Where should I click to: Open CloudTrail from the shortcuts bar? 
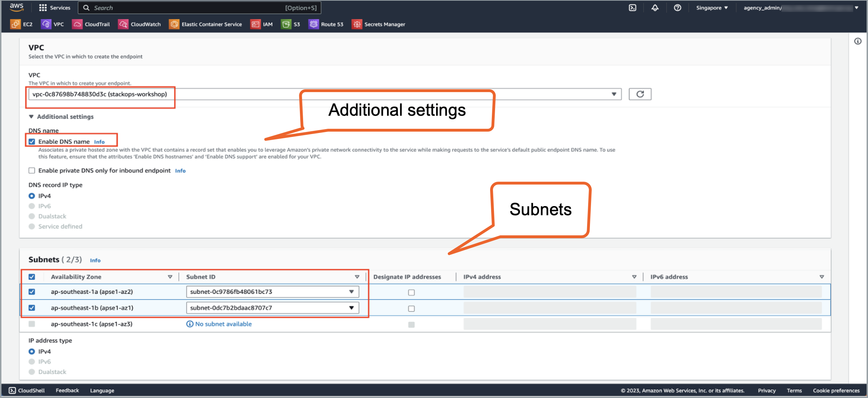pos(91,24)
